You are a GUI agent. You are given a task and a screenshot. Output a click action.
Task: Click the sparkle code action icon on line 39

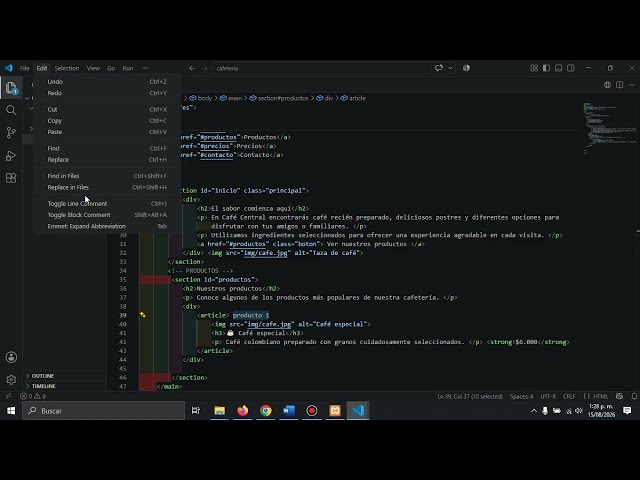pyautogui.click(x=142, y=315)
